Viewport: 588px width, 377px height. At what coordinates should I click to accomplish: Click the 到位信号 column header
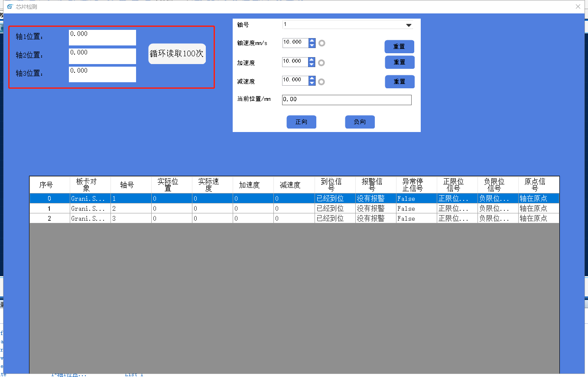point(335,185)
